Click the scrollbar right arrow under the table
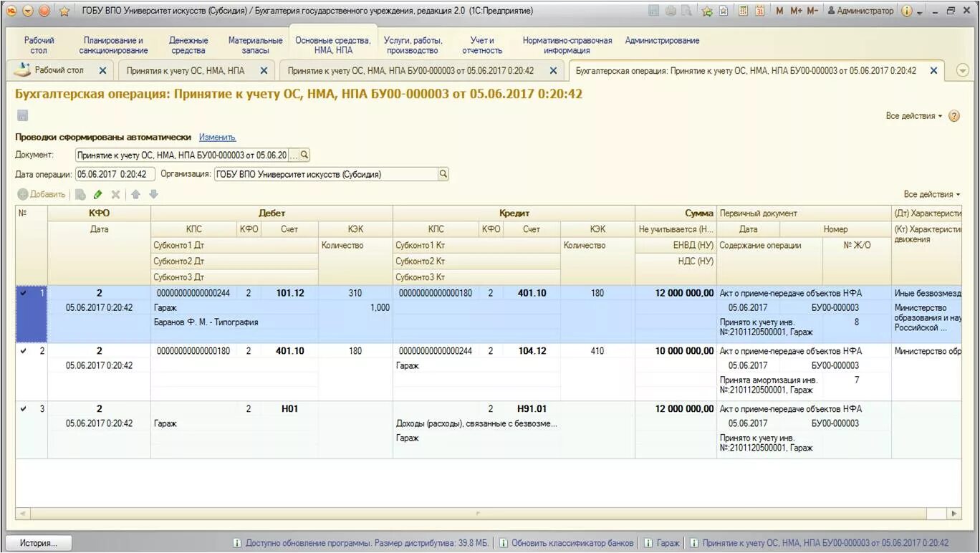Screen dimensions: 980x553 [954, 514]
